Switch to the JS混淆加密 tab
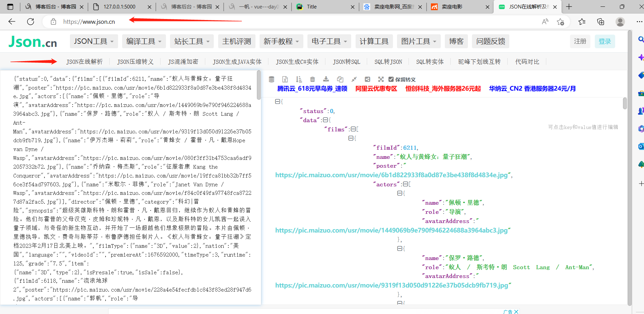 point(183,62)
